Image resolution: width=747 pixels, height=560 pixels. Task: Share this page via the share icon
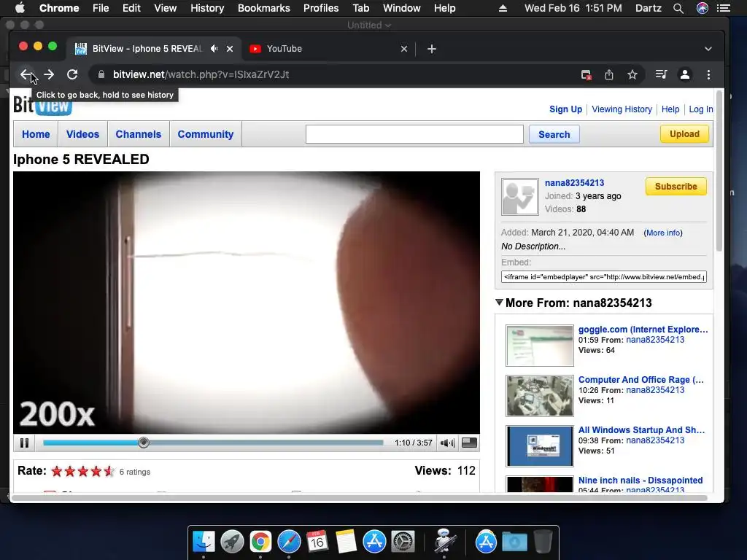pos(609,75)
